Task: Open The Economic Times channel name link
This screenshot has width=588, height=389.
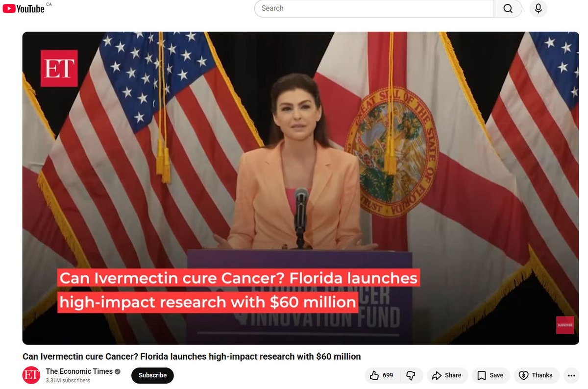Action: tap(79, 371)
